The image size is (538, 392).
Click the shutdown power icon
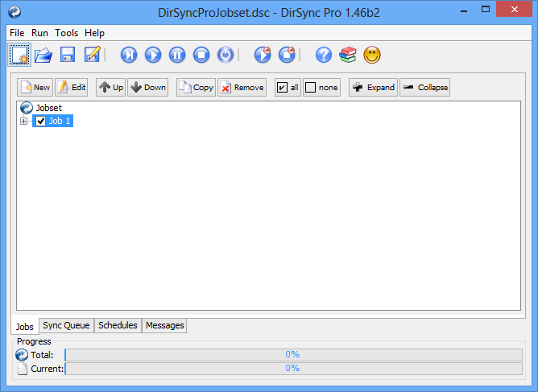tap(226, 55)
